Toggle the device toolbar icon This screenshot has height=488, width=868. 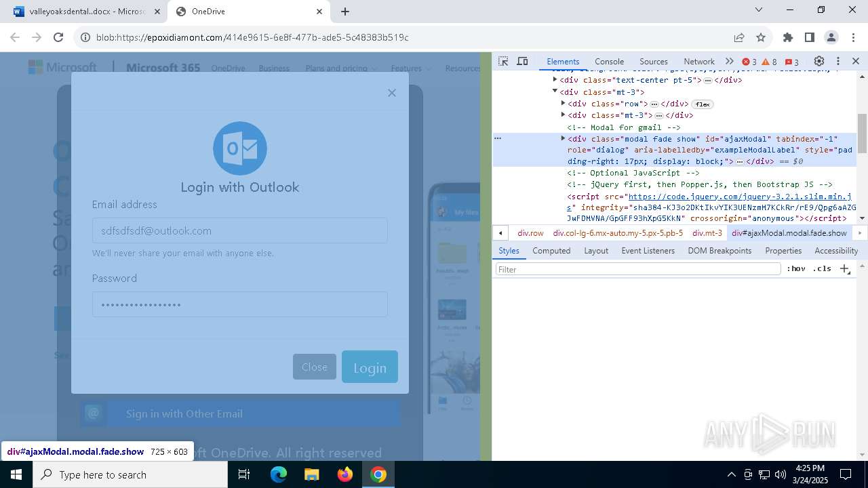tap(522, 61)
